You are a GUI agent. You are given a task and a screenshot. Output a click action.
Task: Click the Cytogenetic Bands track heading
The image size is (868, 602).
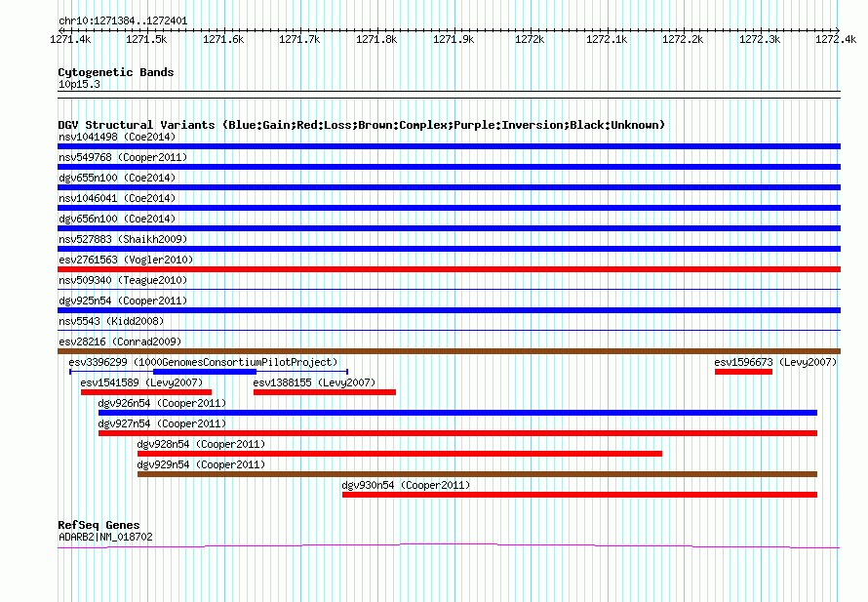pos(116,72)
